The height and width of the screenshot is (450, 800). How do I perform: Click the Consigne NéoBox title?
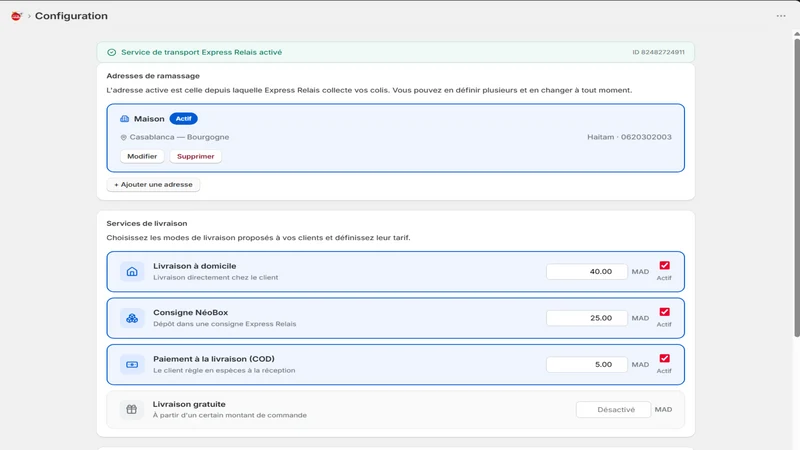tap(190, 312)
